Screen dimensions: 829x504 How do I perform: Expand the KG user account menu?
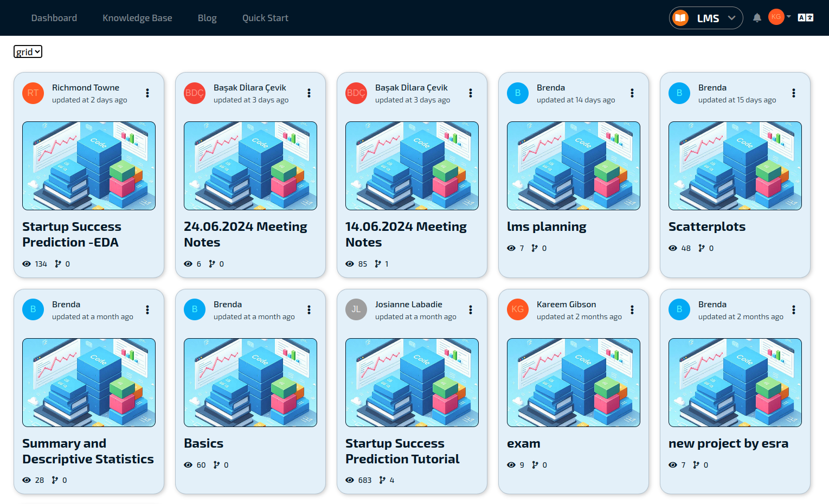pyautogui.click(x=780, y=17)
